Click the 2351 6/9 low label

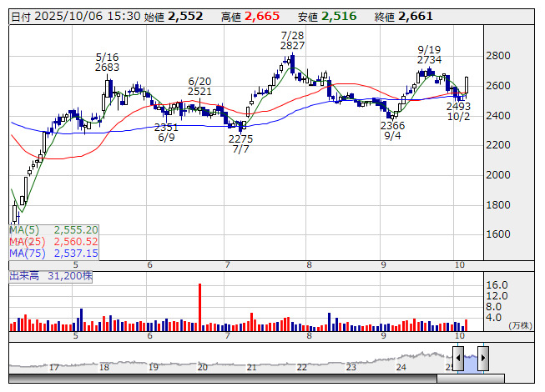click(x=166, y=133)
